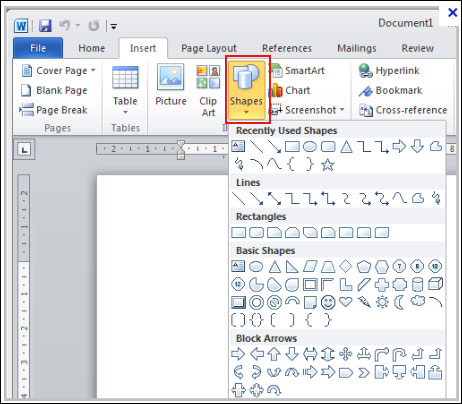Click the Page Break button
462x404 pixels.
(53, 110)
